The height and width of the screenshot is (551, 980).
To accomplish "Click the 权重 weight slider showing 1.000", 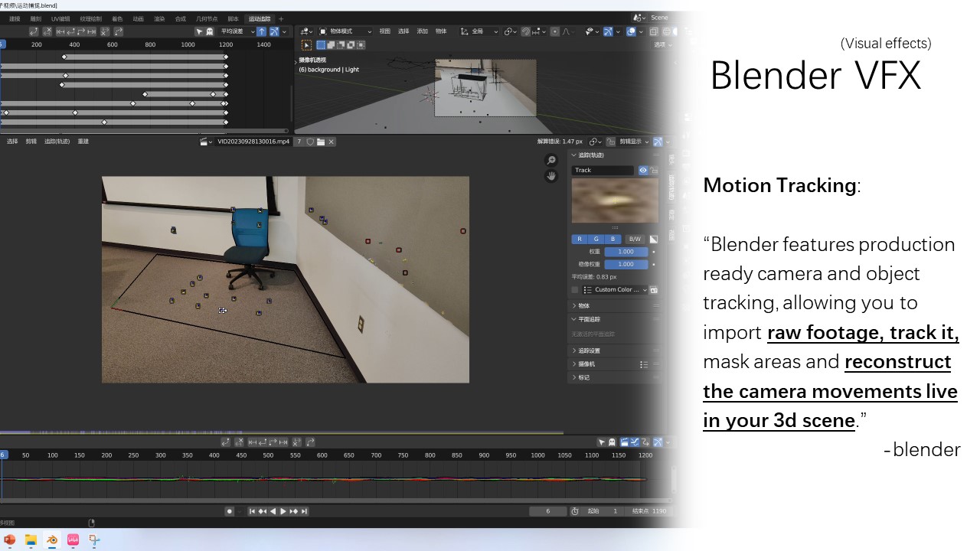I will tap(626, 252).
